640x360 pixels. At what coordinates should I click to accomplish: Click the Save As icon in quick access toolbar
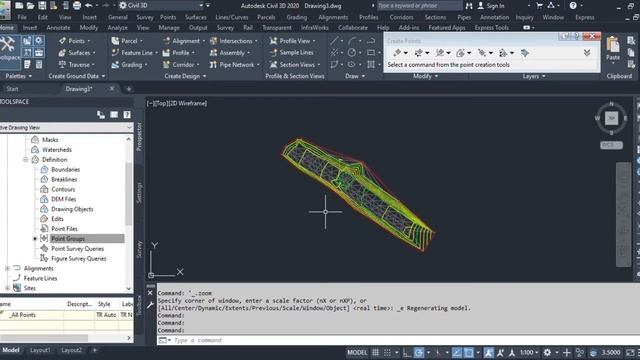click(53, 5)
